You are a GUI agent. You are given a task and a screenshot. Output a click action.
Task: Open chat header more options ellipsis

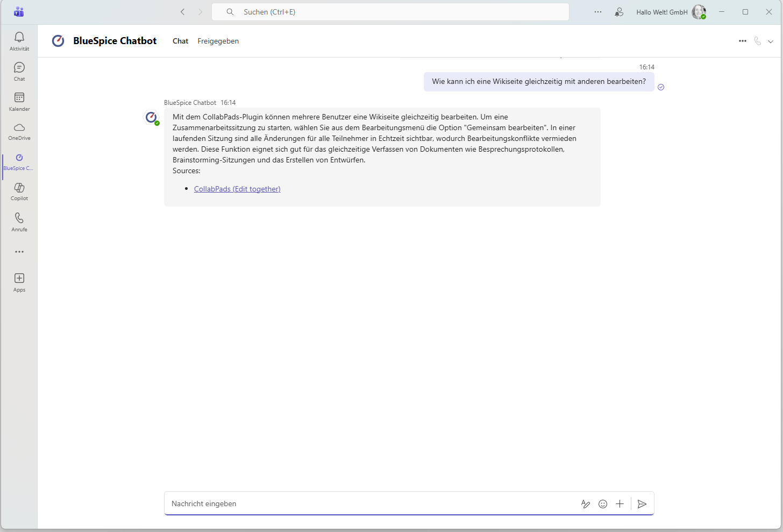[743, 41]
